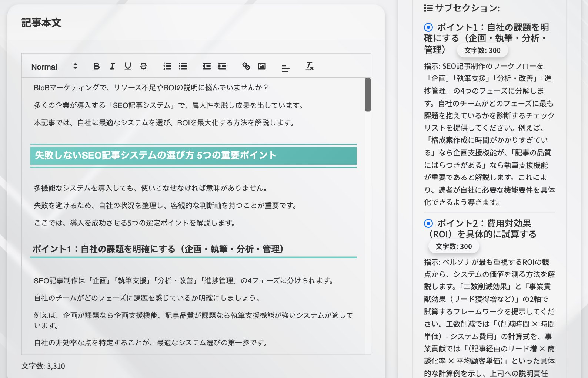Click the line starting BtoBマーケティングで

pos(151,88)
